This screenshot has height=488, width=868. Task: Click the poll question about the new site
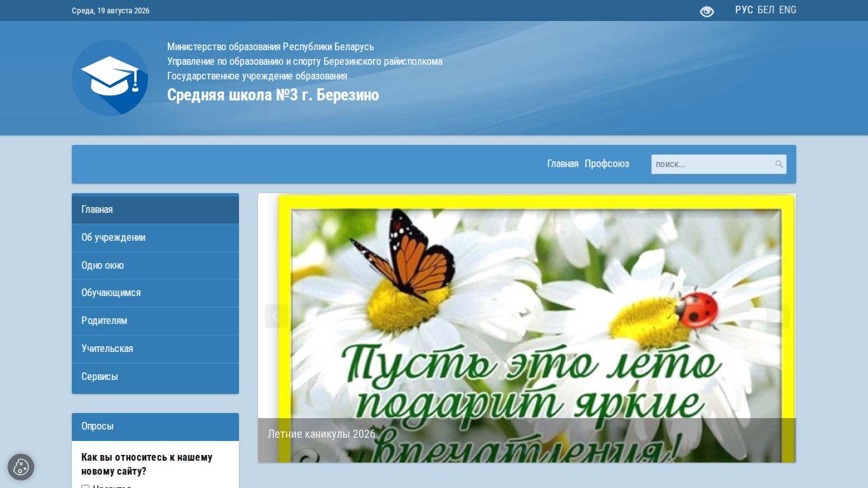147,464
